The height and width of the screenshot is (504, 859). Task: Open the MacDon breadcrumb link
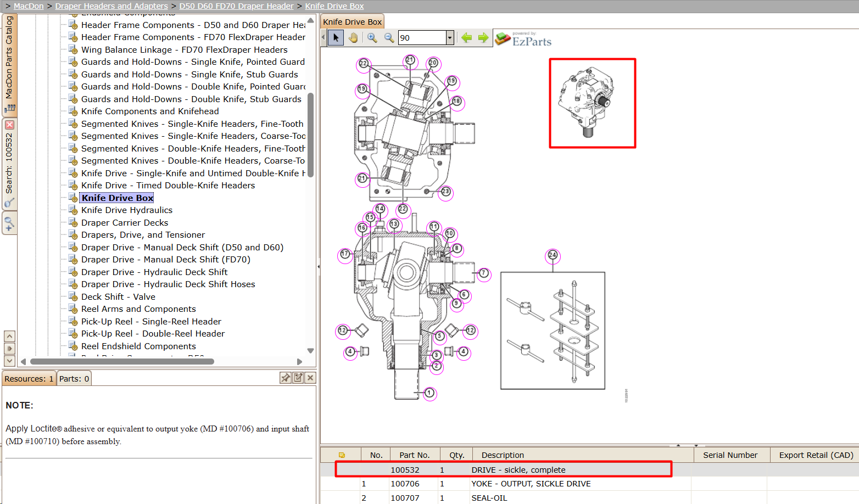[29, 6]
